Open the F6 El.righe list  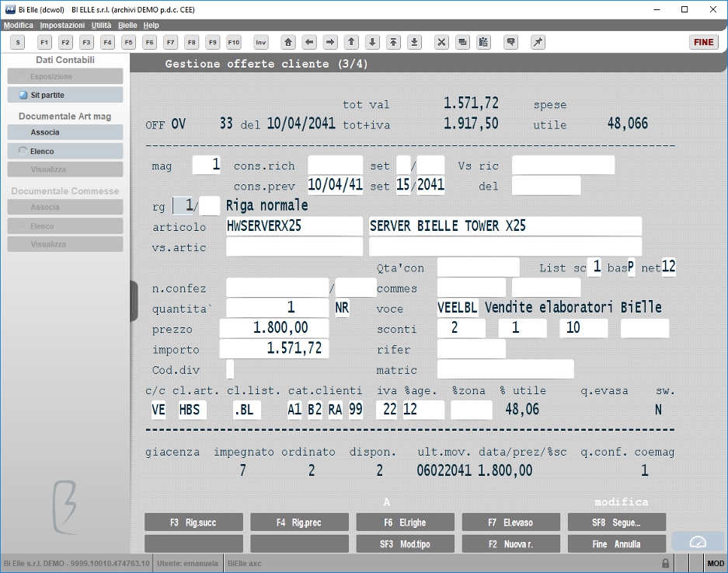point(406,522)
